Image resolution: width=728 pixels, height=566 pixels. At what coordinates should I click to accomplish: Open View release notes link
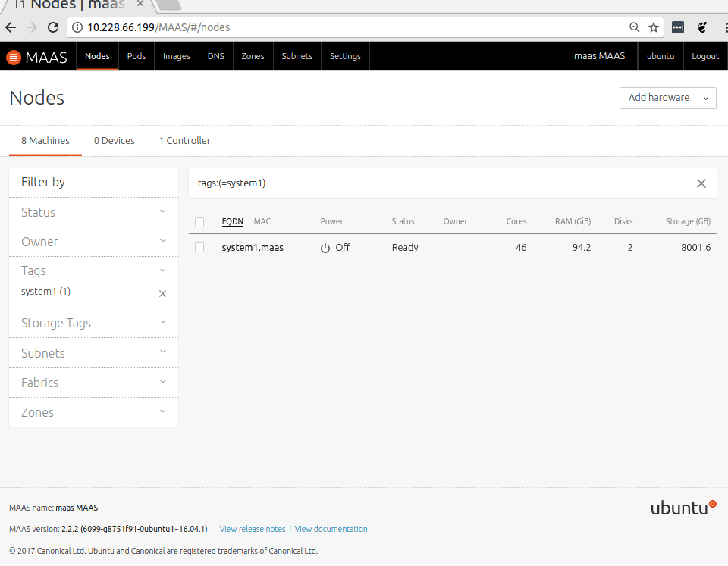[253, 529]
